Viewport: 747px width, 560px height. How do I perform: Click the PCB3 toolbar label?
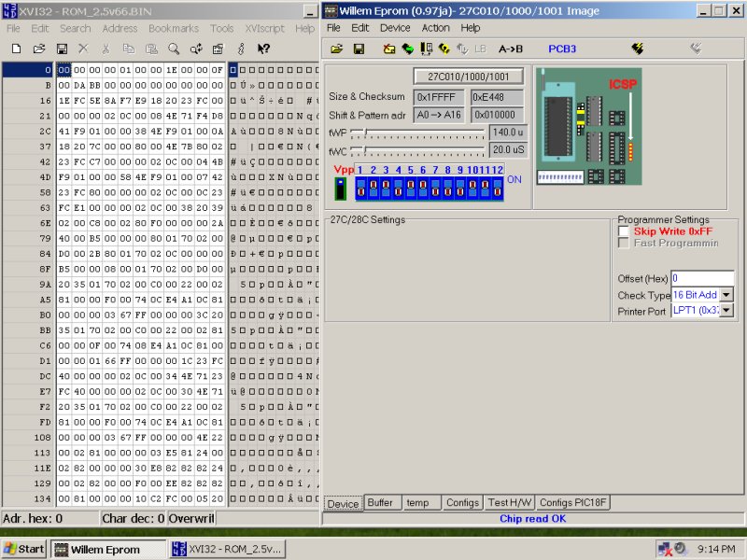(562, 49)
